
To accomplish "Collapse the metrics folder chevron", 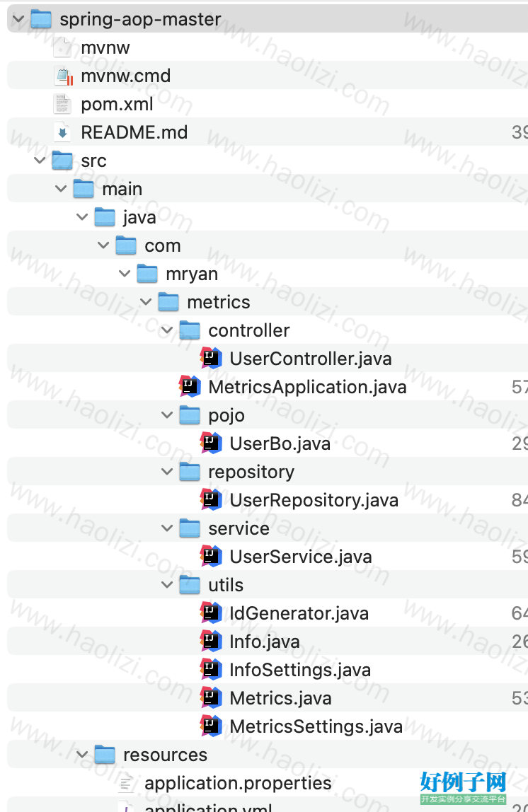I will tap(146, 302).
